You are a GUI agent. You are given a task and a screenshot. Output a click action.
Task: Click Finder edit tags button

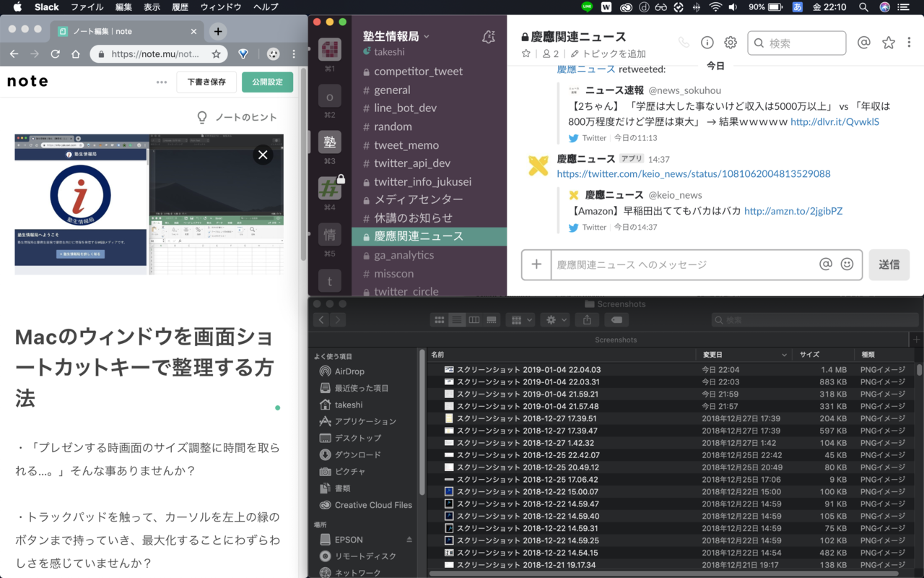616,320
